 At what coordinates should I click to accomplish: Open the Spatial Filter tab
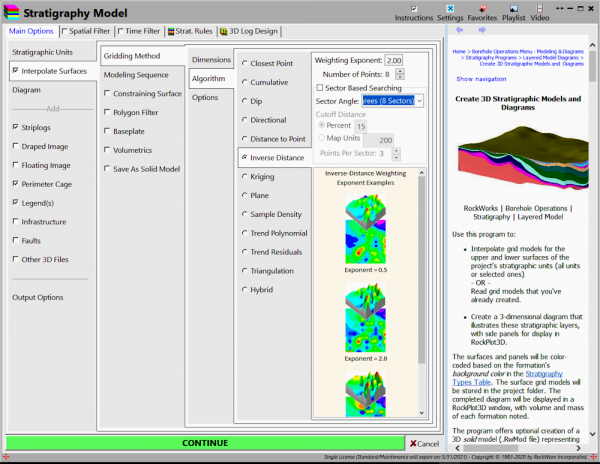[86, 31]
